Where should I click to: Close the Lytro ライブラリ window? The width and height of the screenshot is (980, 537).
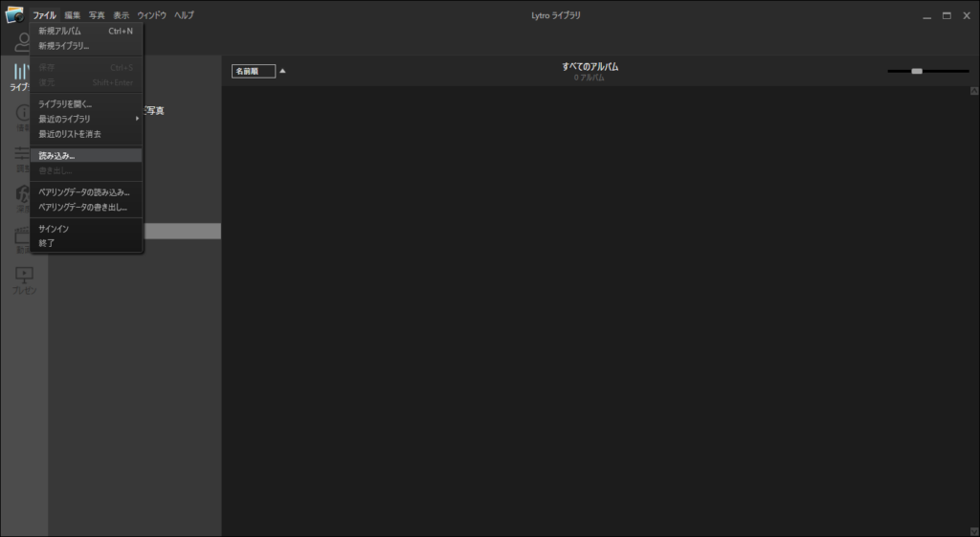[x=967, y=15]
